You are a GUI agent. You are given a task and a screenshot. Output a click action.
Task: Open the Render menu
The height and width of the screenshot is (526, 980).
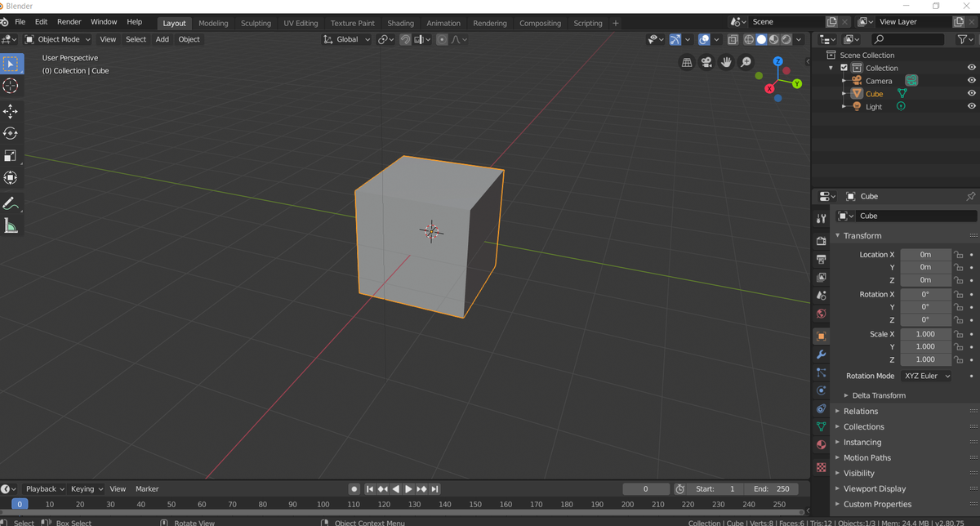[x=69, y=22]
